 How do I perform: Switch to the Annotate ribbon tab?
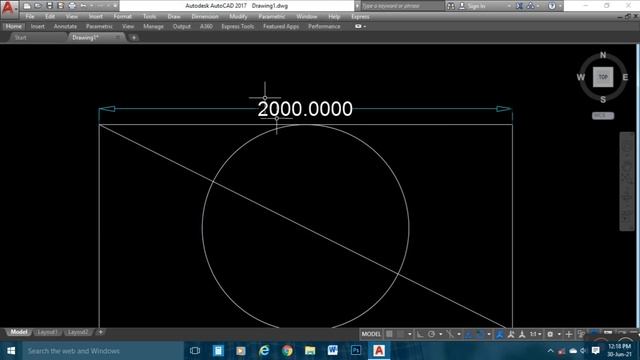pos(65,27)
